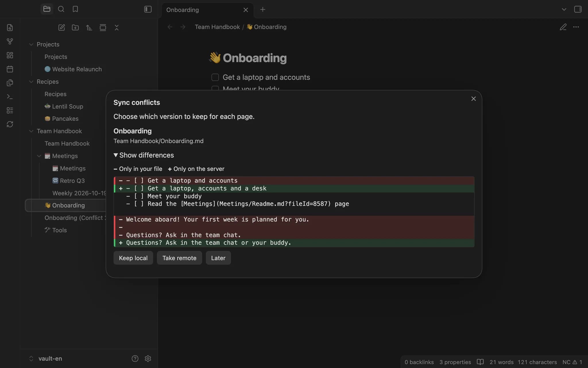Image resolution: width=588 pixels, height=368 pixels.
Task: Toggle the left sidebar collapse icon
Action: [x=148, y=9]
